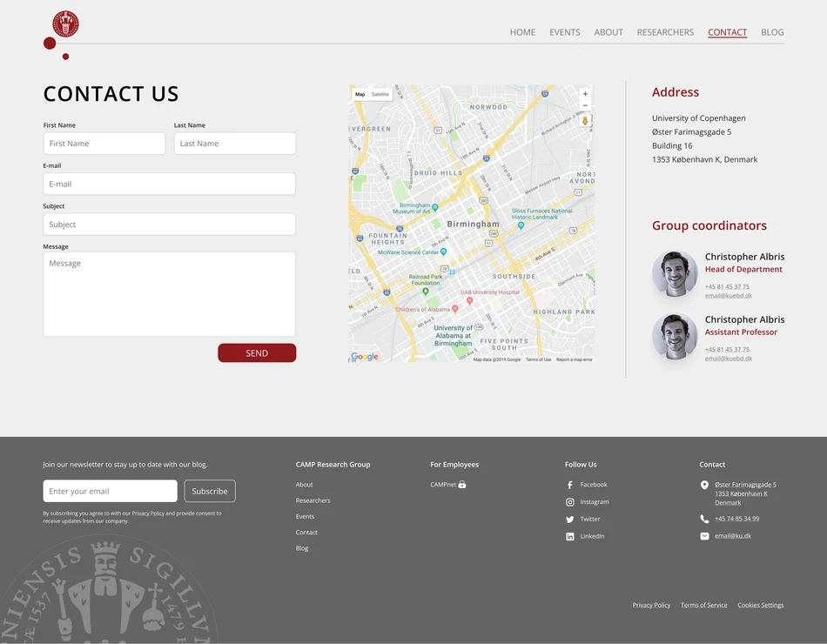Click the location pin icon in footer
This screenshot has width=827, height=644.
704,486
